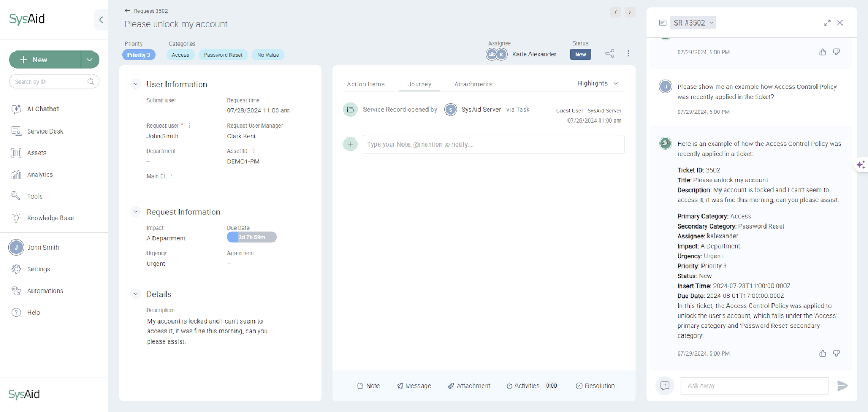This screenshot has height=412, width=868.
Task: Start a new chat with the chat-plus icon
Action: click(x=665, y=386)
